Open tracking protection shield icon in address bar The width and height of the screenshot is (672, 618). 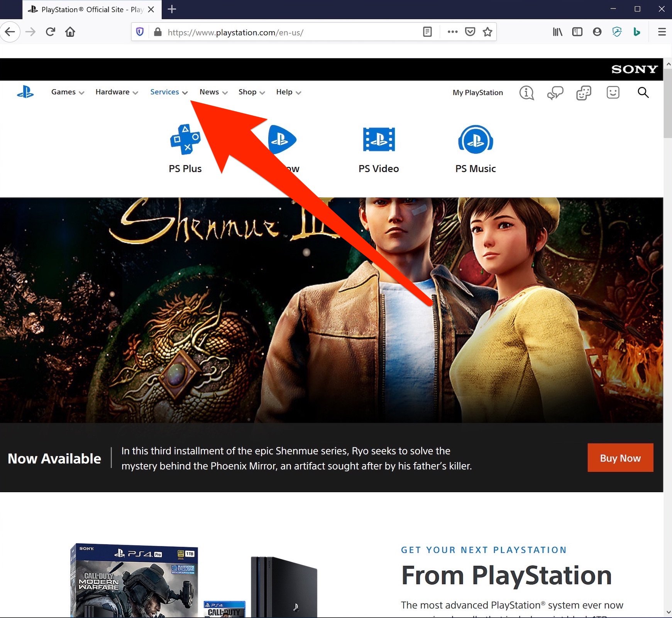[x=140, y=32]
